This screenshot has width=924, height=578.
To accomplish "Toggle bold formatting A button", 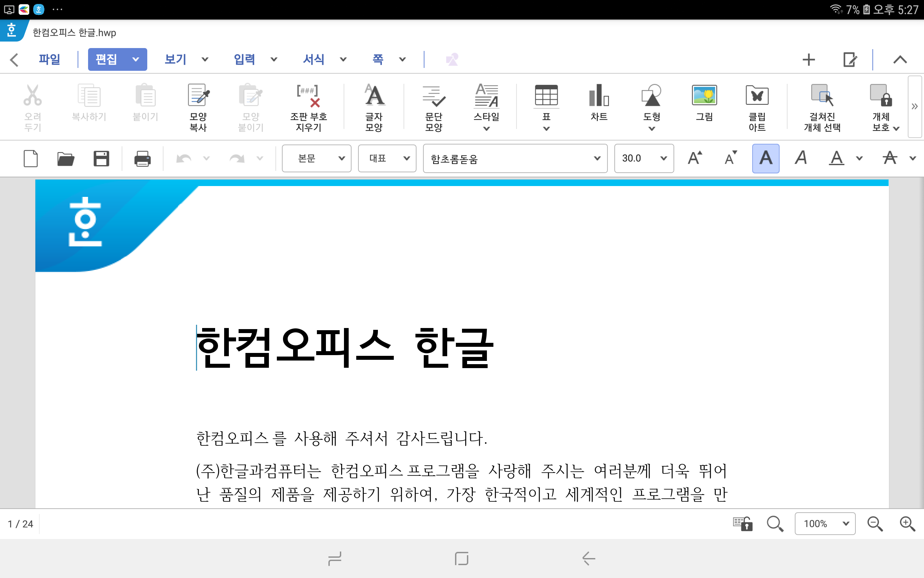I will 766,158.
